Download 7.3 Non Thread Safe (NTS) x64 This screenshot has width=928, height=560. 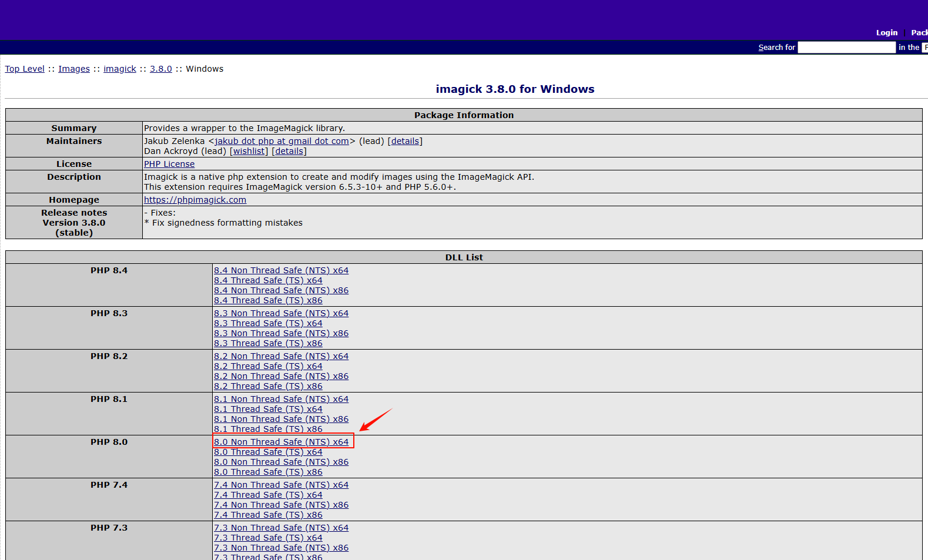pos(281,528)
